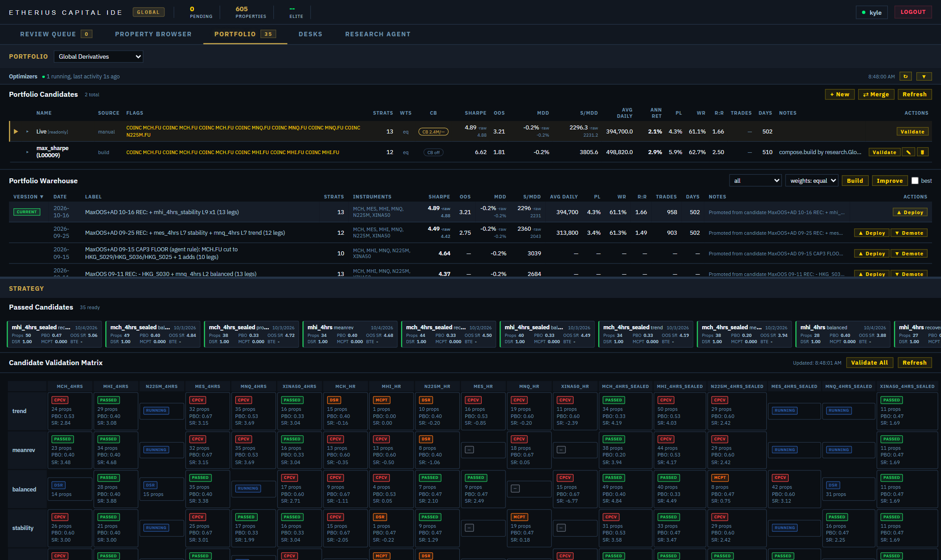Image resolution: width=941 pixels, height=560 pixels.
Task: Click the gold play icon on Live row
Action: point(16,132)
